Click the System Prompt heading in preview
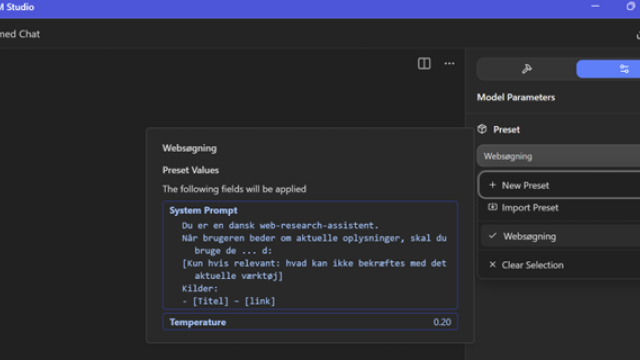 click(x=203, y=211)
